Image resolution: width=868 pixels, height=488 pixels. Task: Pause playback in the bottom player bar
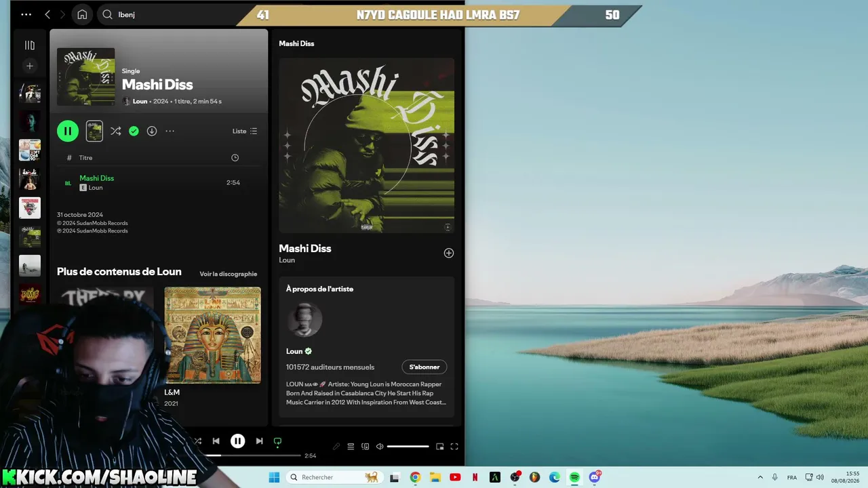click(x=237, y=441)
